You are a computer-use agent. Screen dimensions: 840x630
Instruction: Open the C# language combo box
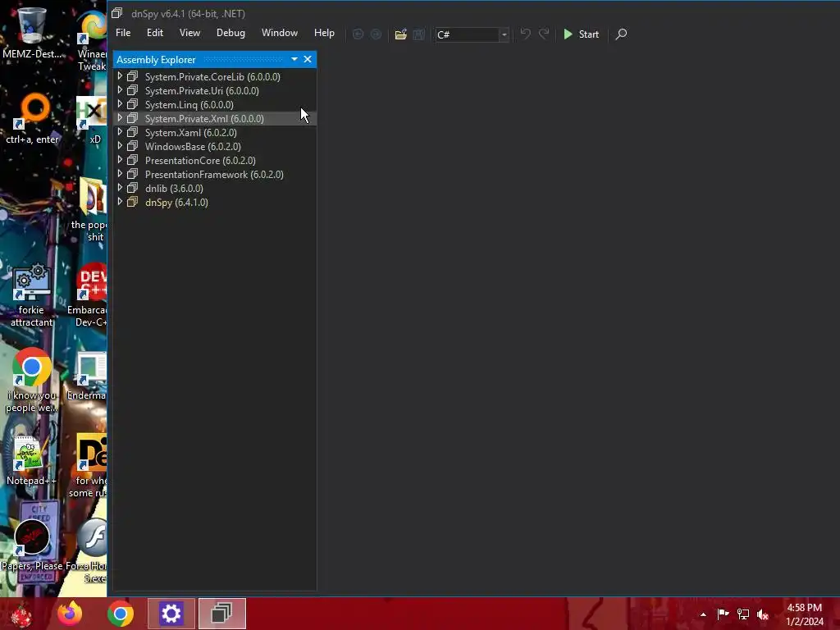pos(472,34)
